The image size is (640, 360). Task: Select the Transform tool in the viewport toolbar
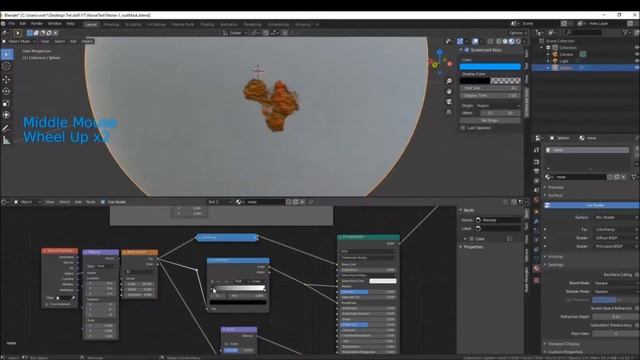click(x=7, y=115)
